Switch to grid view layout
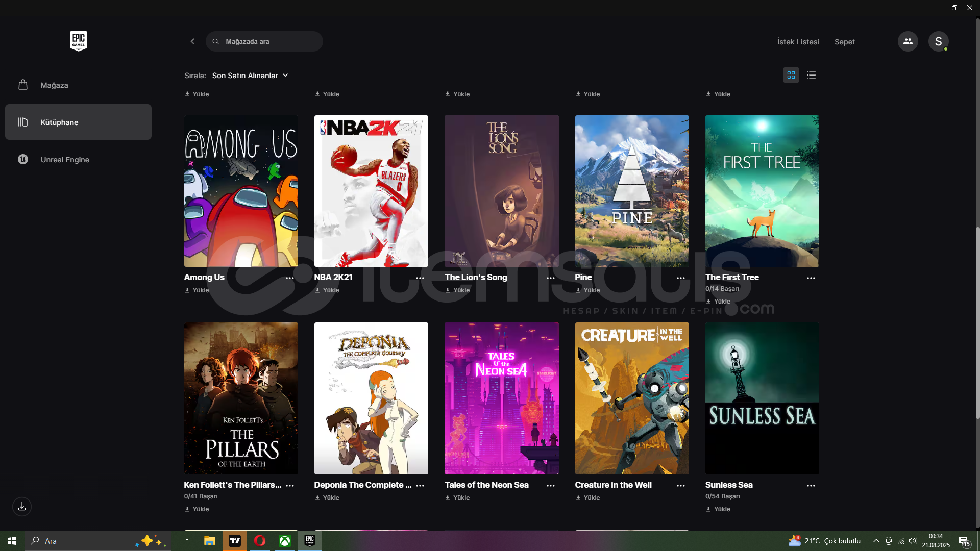 (791, 75)
